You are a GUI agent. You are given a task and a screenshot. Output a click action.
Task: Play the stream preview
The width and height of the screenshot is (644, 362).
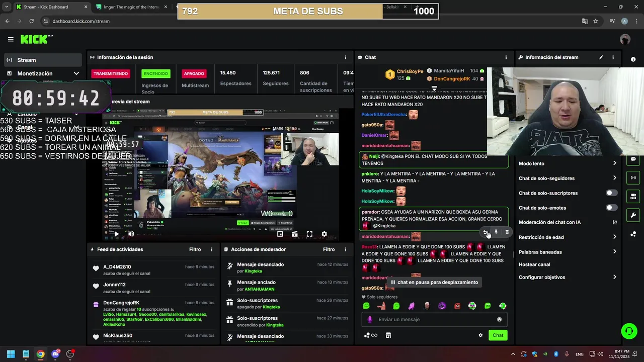117,234
